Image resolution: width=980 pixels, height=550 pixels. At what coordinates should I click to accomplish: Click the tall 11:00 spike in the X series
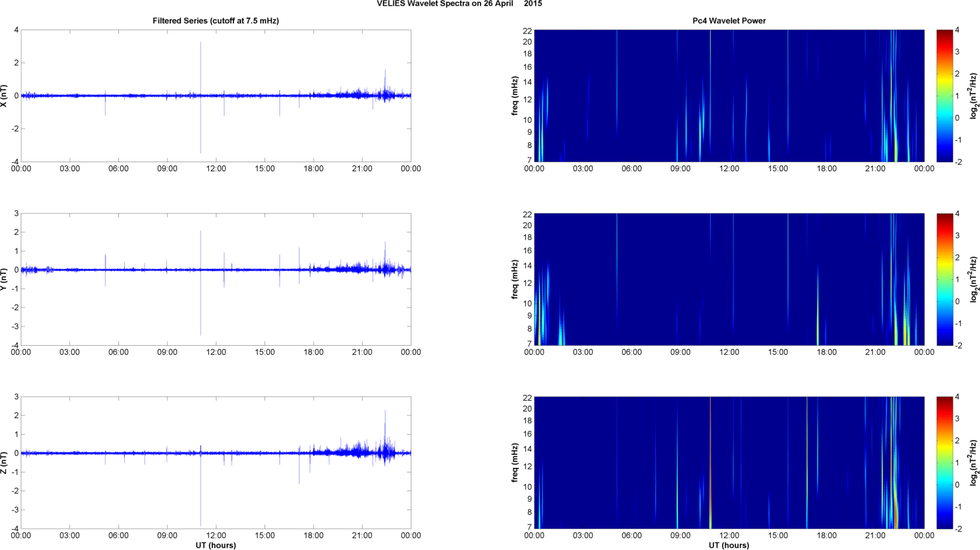click(x=201, y=65)
